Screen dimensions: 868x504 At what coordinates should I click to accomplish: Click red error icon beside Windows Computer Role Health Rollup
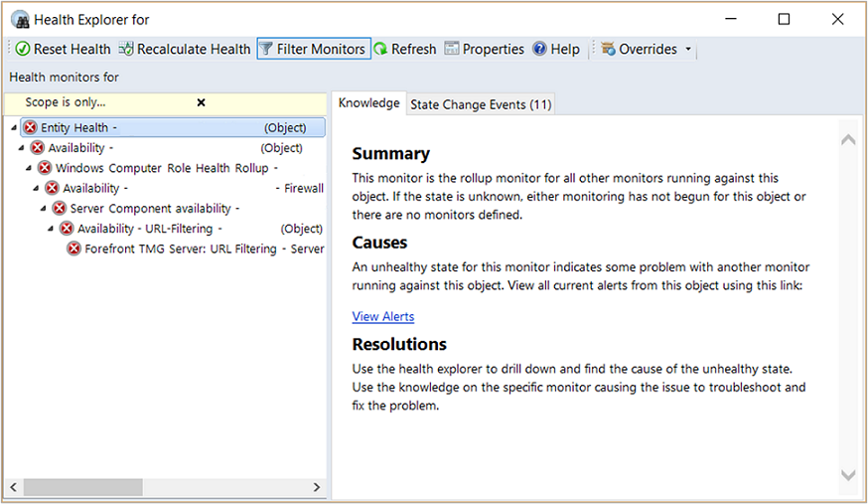(x=45, y=168)
